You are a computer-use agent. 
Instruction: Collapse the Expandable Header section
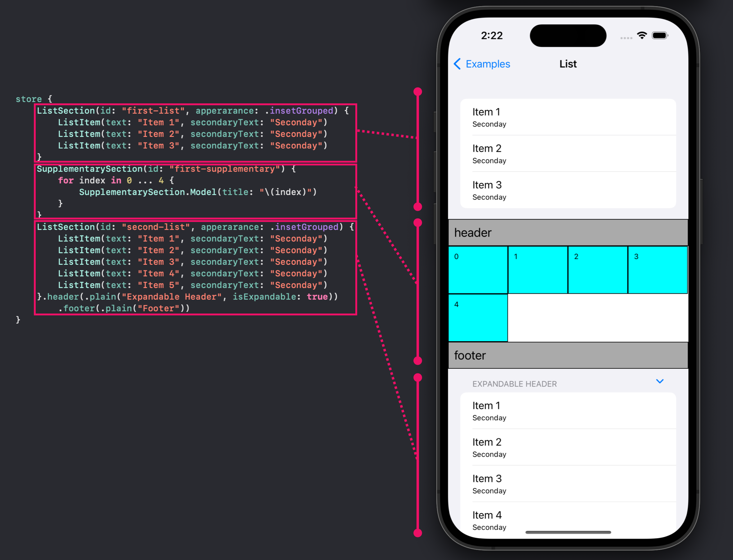pos(660,381)
